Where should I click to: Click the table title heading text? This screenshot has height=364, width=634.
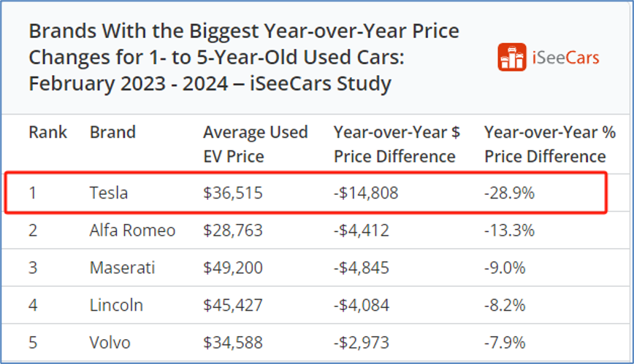[x=244, y=58]
